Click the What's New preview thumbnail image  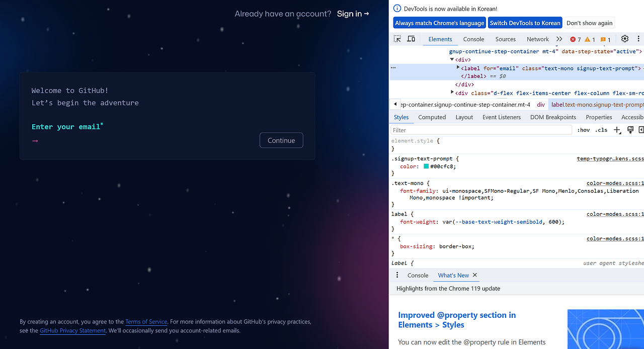click(606, 329)
